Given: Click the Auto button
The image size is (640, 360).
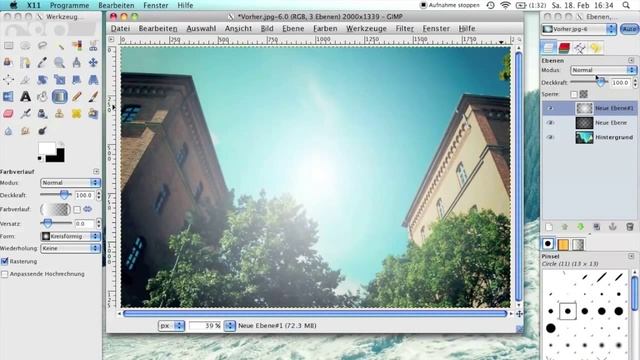Looking at the screenshot, I should click(x=629, y=29).
